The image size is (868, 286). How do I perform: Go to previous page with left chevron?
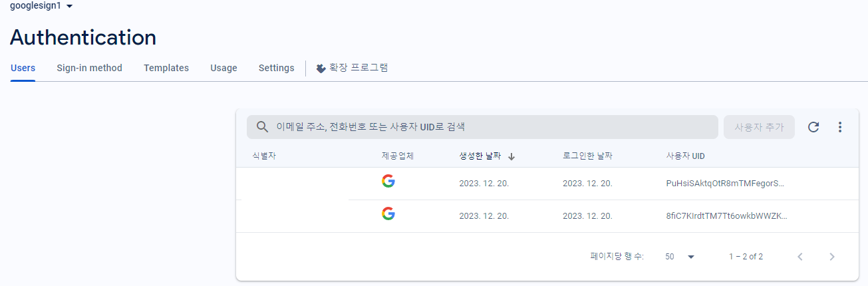(x=800, y=257)
